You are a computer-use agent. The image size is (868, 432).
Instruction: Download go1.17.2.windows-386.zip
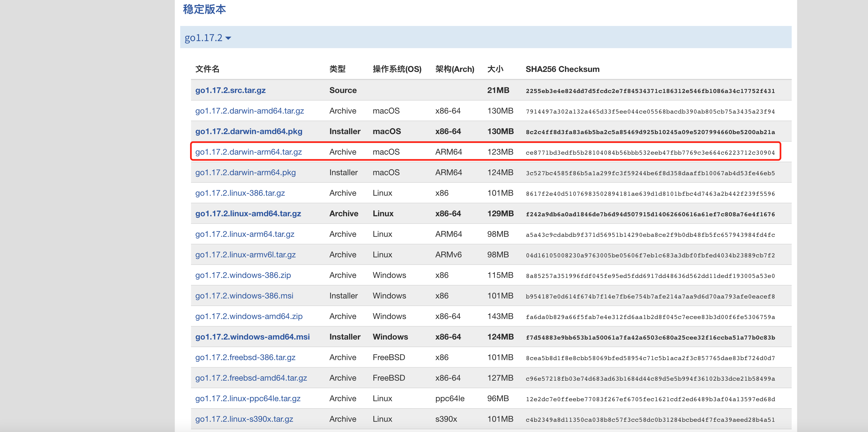243,275
